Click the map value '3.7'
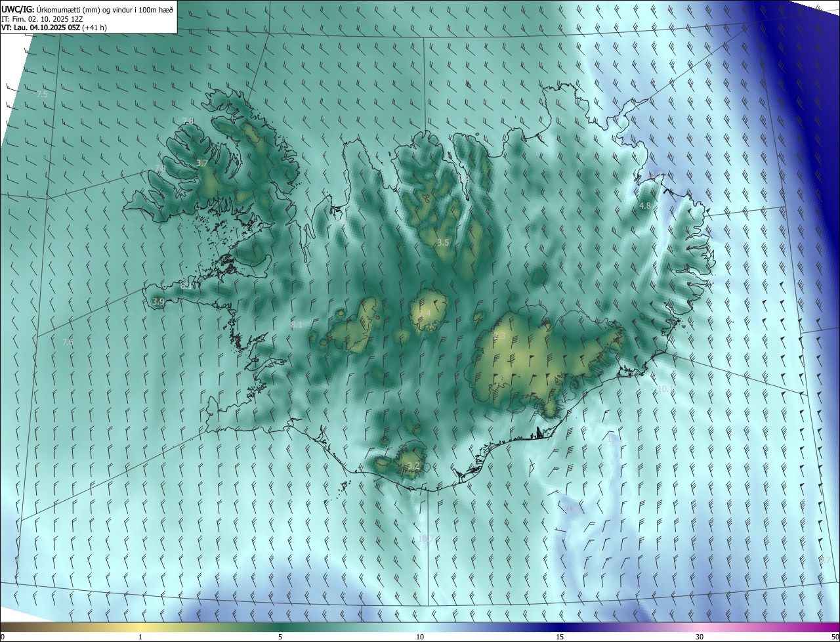This screenshot has height=642, width=840. tap(202, 163)
